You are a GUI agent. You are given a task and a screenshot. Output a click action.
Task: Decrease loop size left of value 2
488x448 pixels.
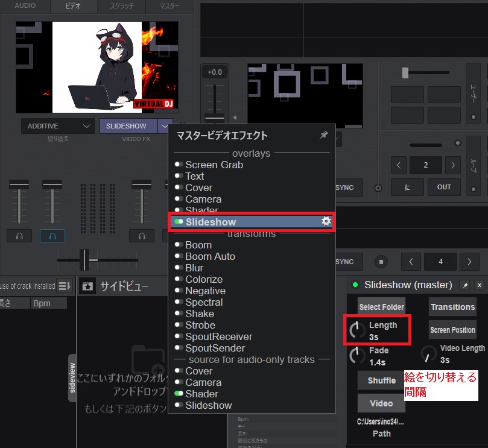pyautogui.click(x=399, y=165)
